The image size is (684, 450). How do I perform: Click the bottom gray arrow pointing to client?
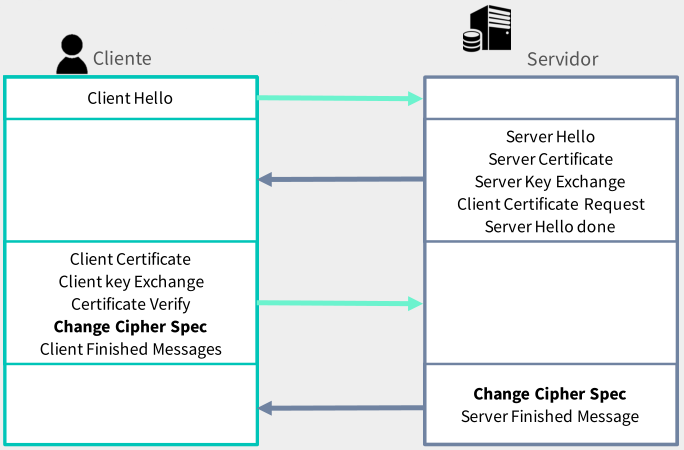(340, 407)
